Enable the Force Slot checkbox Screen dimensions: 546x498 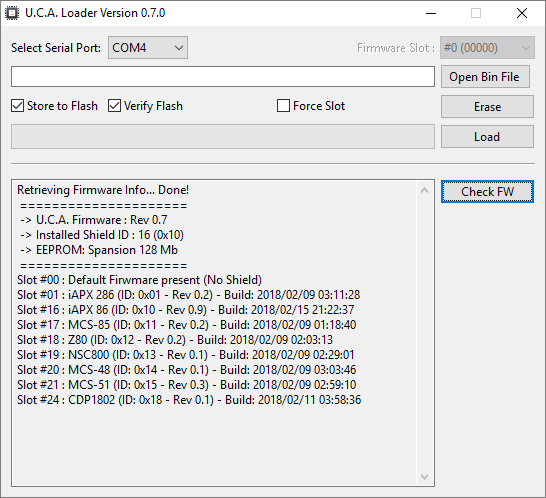point(283,106)
